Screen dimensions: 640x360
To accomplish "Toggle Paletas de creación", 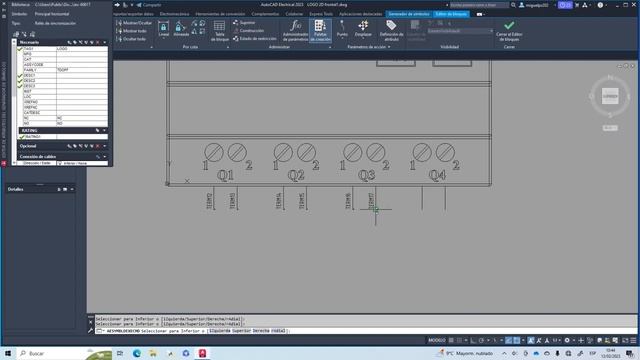I will [x=320, y=31].
